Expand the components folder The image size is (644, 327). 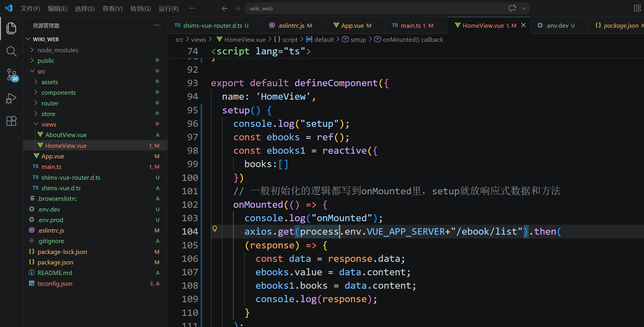[95, 92]
